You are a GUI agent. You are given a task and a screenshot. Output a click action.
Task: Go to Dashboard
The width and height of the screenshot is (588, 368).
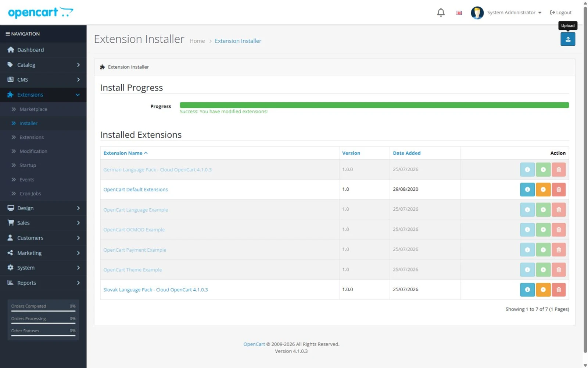pyautogui.click(x=43, y=50)
